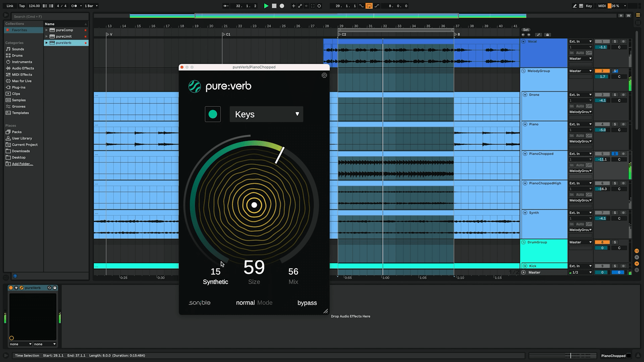Click the Stop button in transport bar
644x362 pixels.
[274, 6]
